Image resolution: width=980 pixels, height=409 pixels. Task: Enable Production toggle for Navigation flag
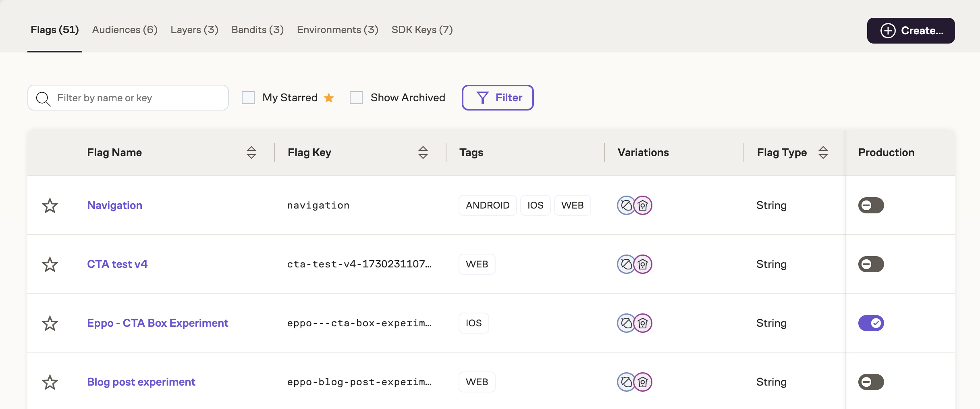tap(872, 205)
